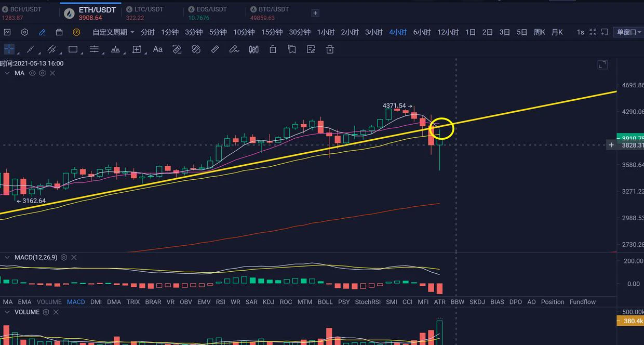Collapse the MA indicator chevron
The width and height of the screenshot is (644, 345).
pos(7,73)
